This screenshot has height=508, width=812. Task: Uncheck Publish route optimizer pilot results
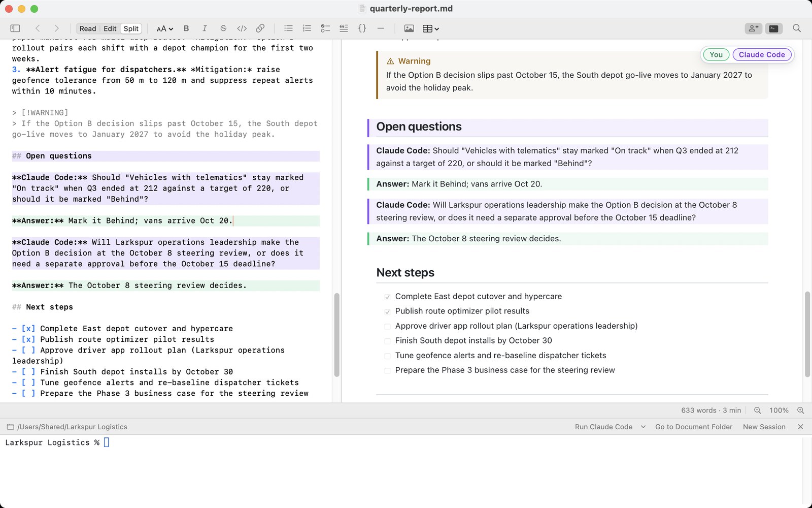[387, 311]
